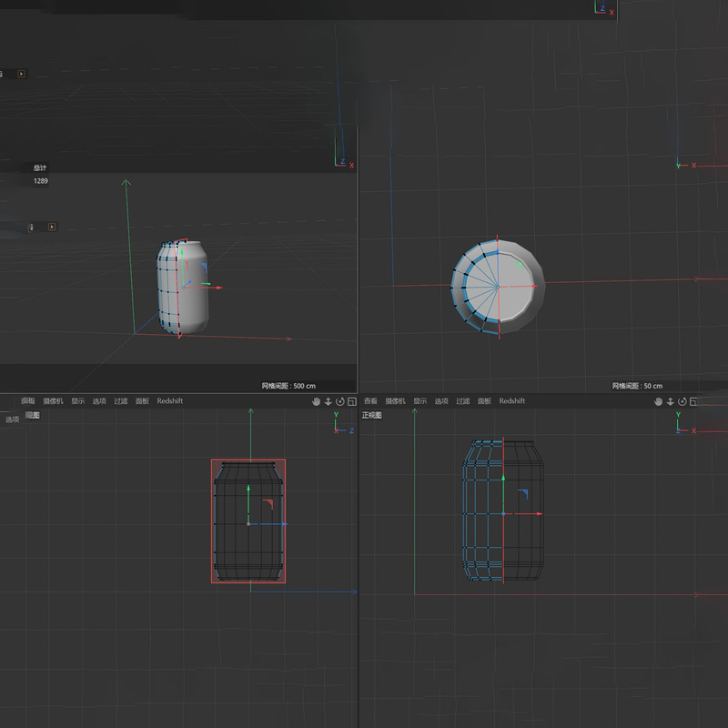Click the dolly/zoom arrows icon in the top-left viewport
Viewport: 728px width, 728px height.
pos(328,400)
